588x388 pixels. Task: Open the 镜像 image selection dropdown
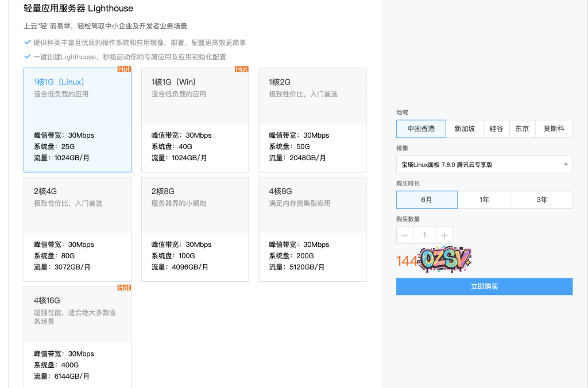[x=484, y=164]
